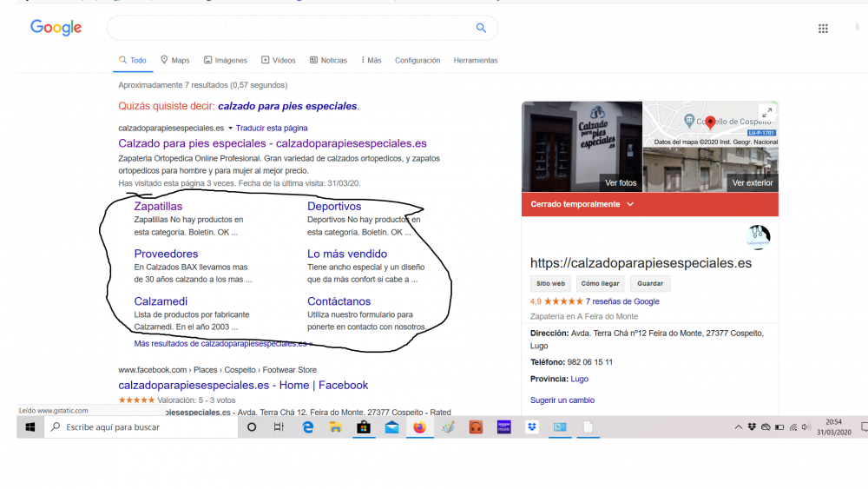The width and height of the screenshot is (868, 489).
Task: Click Sugerir un cambio link
Action: pos(562,400)
